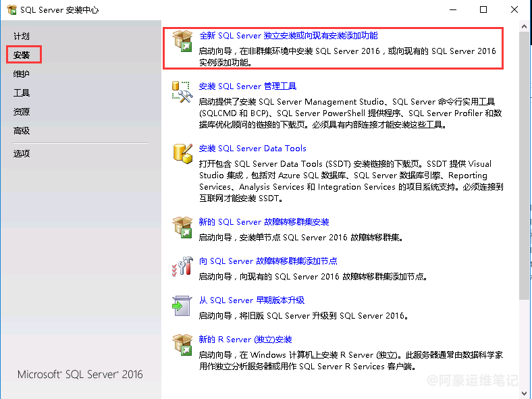Select the 安装 section in sidebar
This screenshot has height=399, width=532.
click(22, 55)
